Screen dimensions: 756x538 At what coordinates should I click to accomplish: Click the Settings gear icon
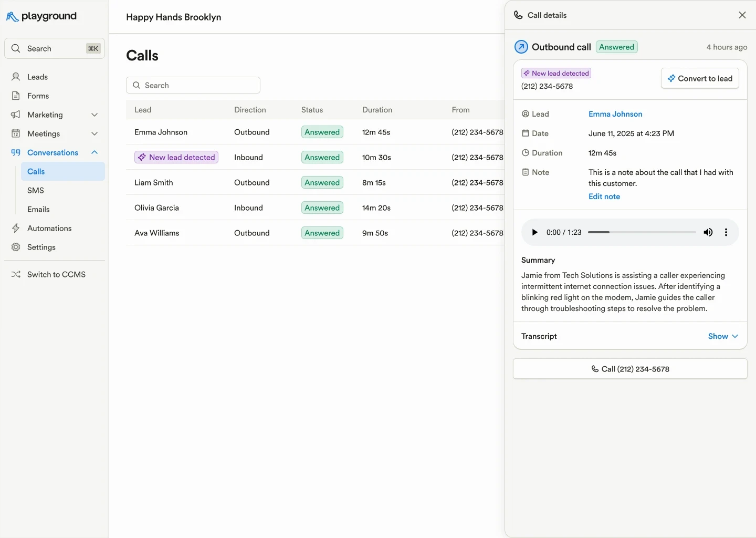[x=16, y=247]
